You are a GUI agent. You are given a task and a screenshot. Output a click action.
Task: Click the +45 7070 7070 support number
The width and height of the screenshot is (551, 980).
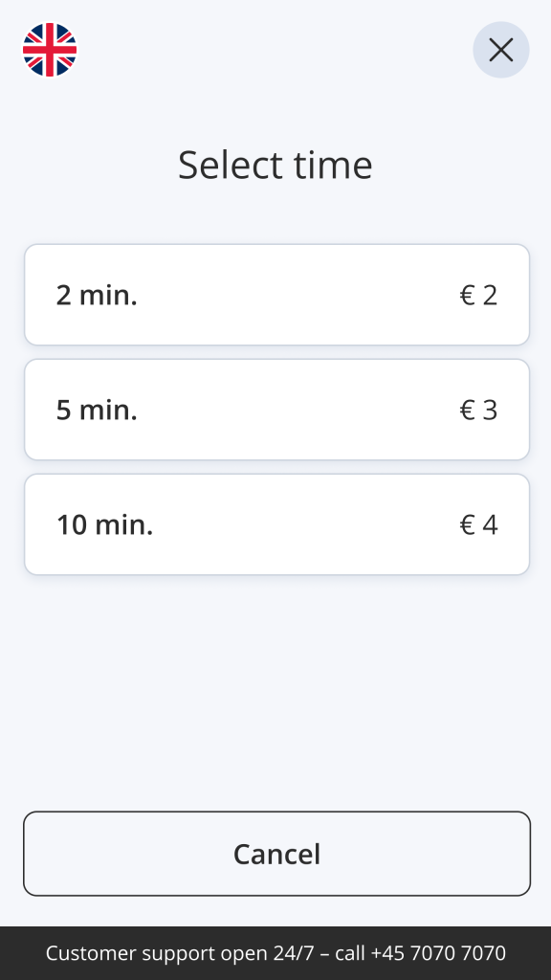[x=438, y=953]
